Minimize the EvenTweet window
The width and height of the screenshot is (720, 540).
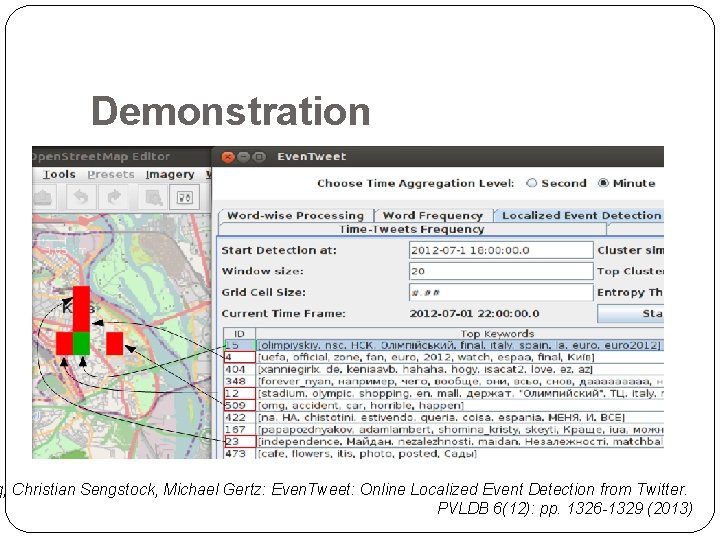[x=243, y=157]
